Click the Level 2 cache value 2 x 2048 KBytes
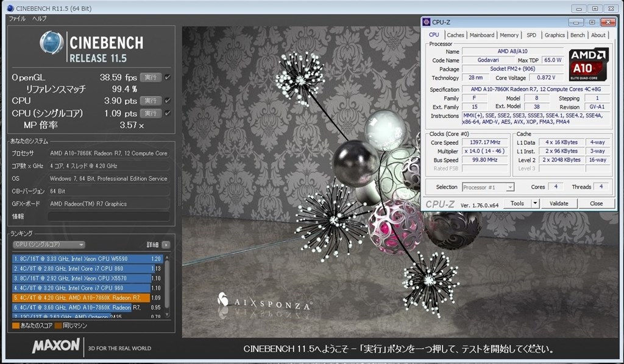Viewport: 624px width, 364px height. [561, 159]
